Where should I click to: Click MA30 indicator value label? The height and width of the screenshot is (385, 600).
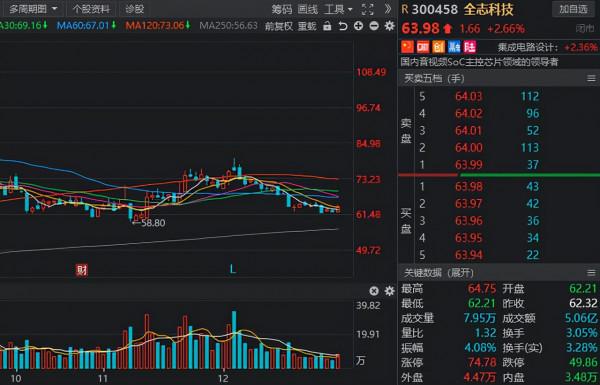pyautogui.click(x=24, y=26)
